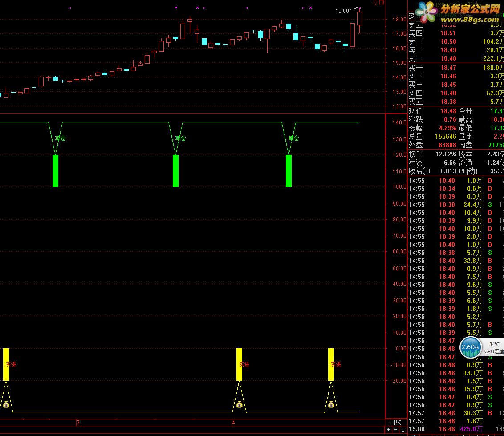Click the 净资 6.66 value
504x436 pixels.
(x=450, y=163)
